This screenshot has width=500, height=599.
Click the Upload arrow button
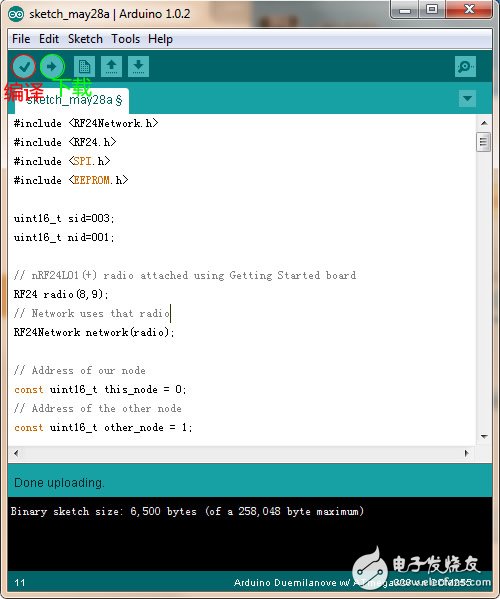pyautogui.click(x=52, y=67)
